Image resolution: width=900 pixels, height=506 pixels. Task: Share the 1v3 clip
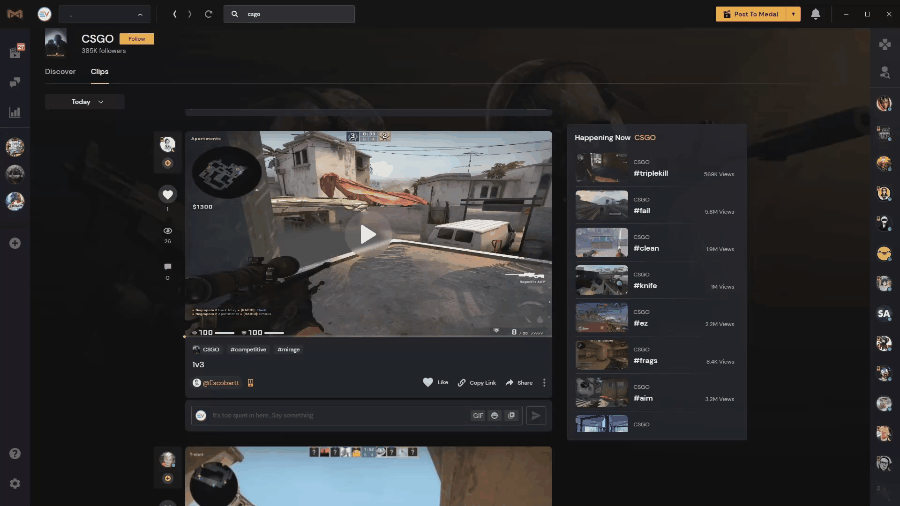coord(519,383)
